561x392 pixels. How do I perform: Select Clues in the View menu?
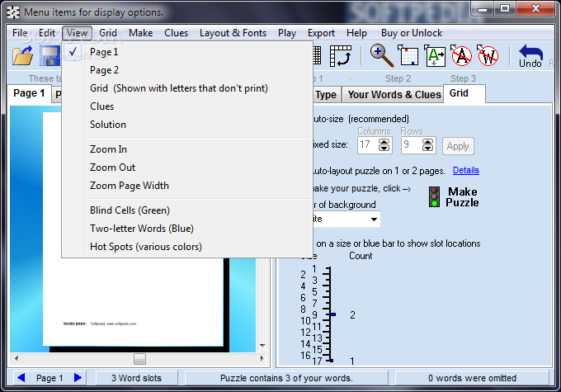[x=186, y=106]
